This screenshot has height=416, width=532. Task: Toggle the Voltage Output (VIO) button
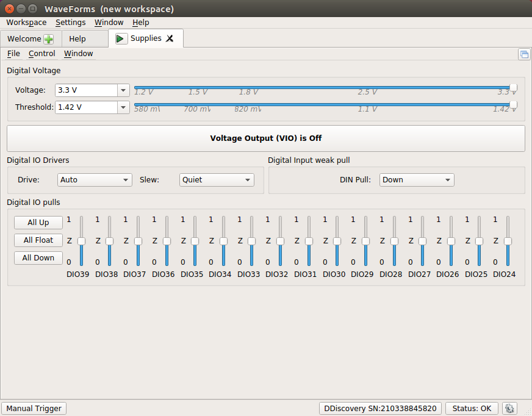click(x=266, y=138)
